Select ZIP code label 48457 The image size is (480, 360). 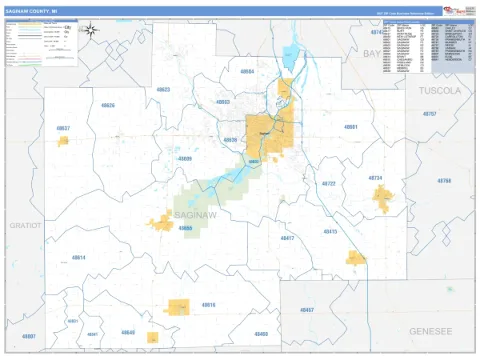pyautogui.click(x=307, y=310)
